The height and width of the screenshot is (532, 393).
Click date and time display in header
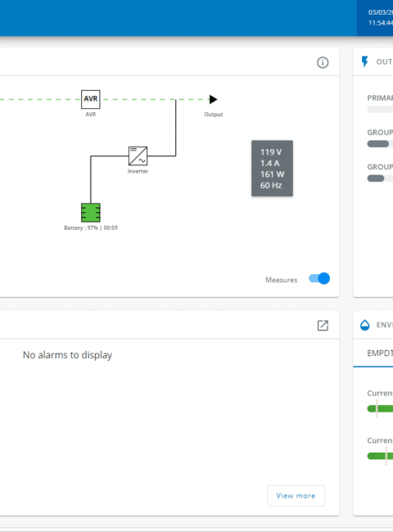pos(381,18)
